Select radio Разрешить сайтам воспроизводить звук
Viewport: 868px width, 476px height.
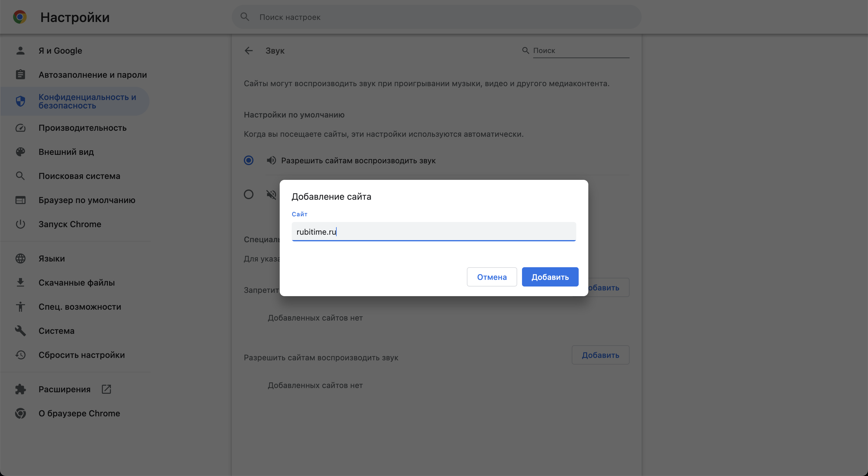click(x=249, y=160)
